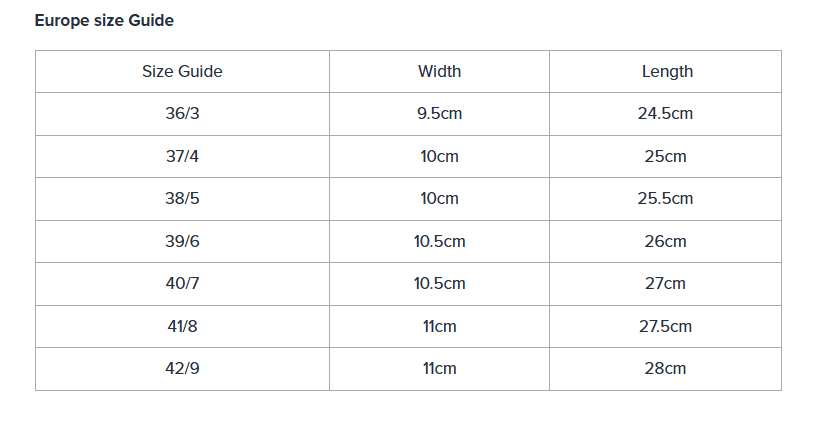Click the Width column header
834x445 pixels.
click(439, 72)
